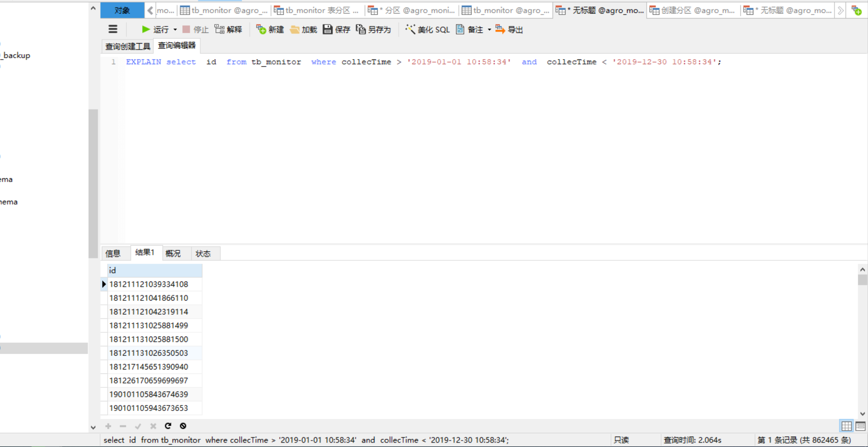Select cell 190101105843674639
Image resolution: width=868 pixels, height=447 pixels.
(155, 394)
